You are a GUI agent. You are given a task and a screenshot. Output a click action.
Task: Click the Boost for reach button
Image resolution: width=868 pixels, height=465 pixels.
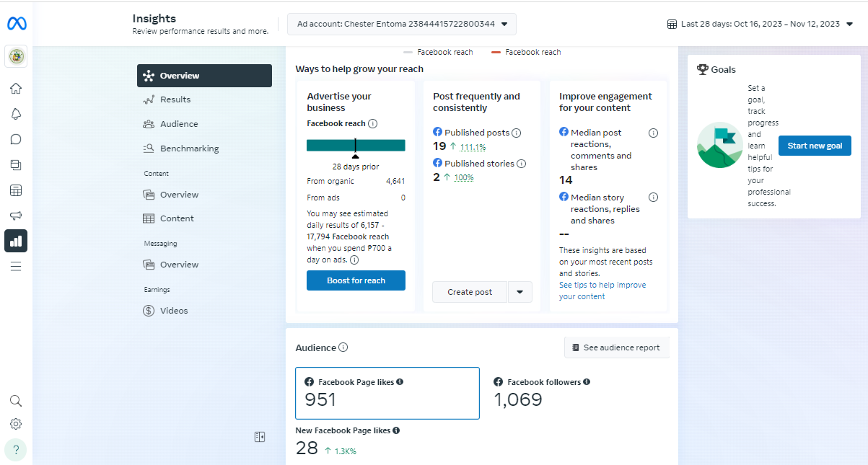(x=356, y=280)
